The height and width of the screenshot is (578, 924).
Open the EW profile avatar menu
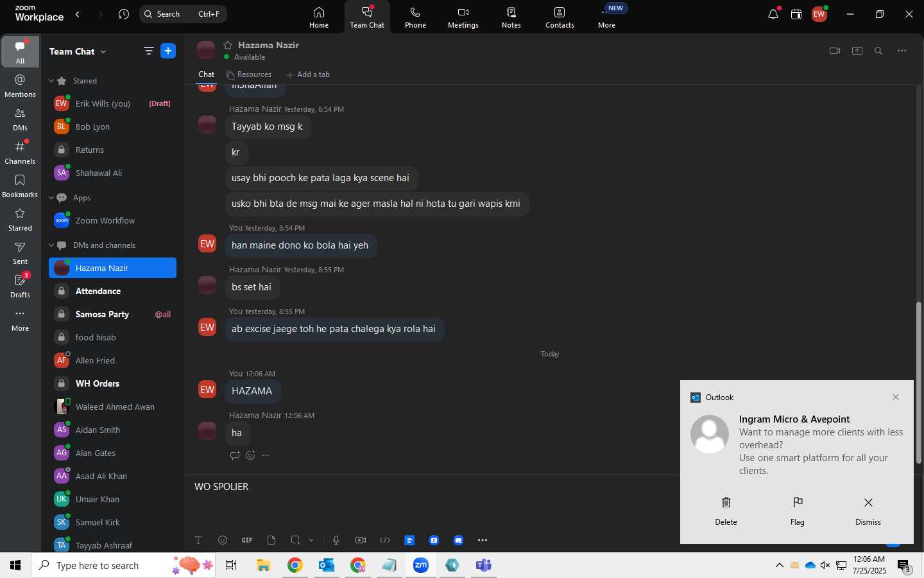tap(819, 14)
